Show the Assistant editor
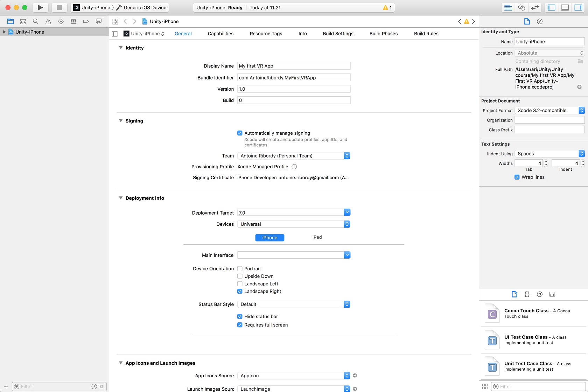588x392 pixels. point(521,7)
